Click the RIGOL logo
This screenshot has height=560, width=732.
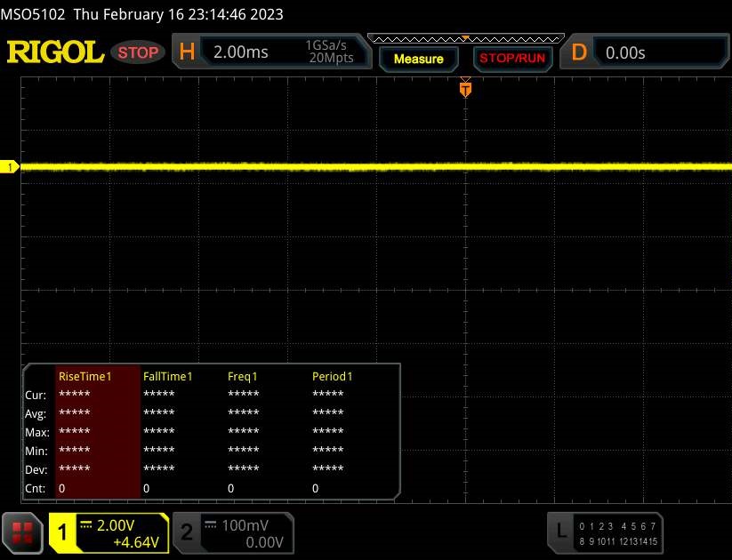(x=55, y=52)
